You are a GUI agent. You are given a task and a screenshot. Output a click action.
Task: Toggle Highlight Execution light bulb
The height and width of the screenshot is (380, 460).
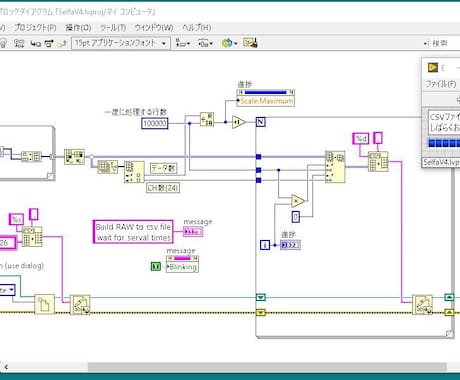pos(3,43)
